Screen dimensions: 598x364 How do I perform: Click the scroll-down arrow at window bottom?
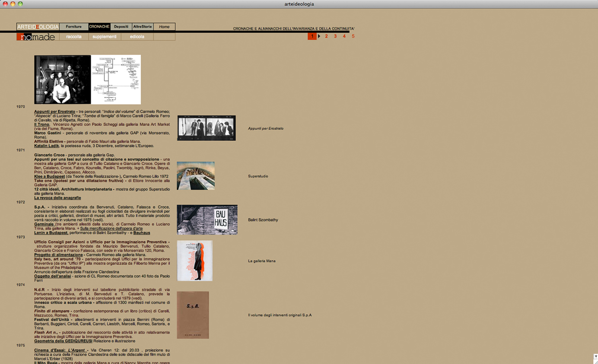point(595,357)
